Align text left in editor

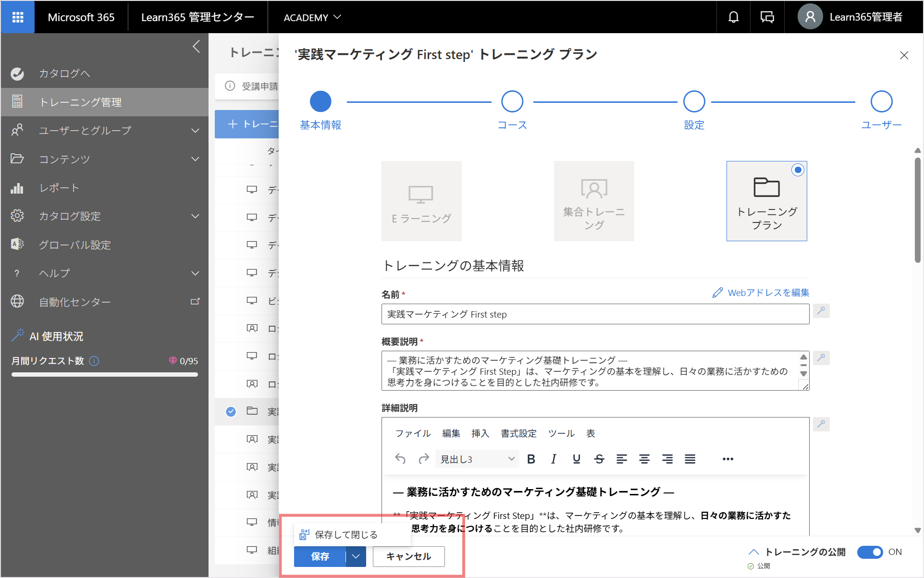622,459
